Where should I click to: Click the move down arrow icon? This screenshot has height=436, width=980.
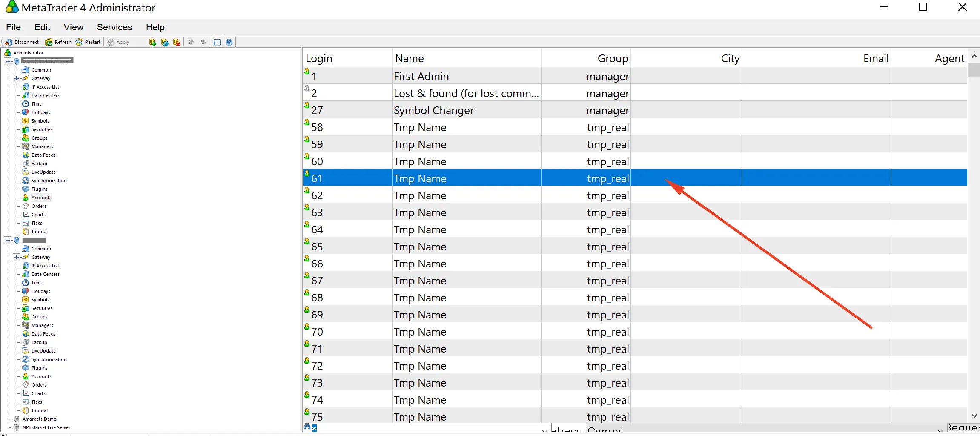203,42
